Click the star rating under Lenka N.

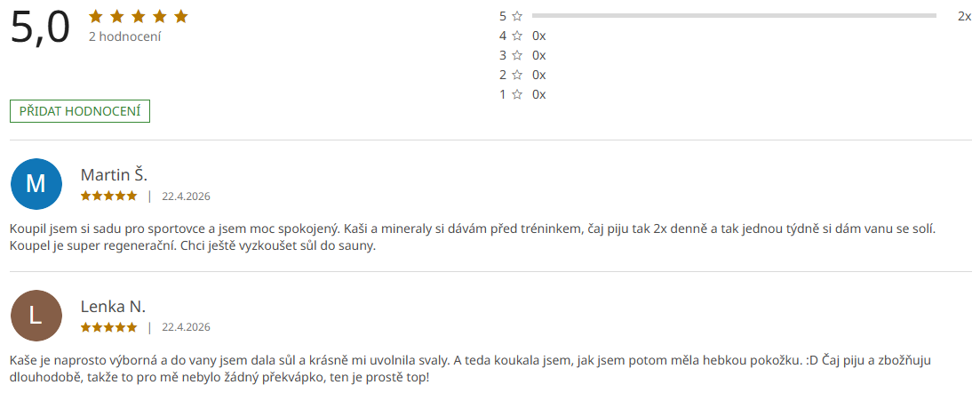coord(108,327)
